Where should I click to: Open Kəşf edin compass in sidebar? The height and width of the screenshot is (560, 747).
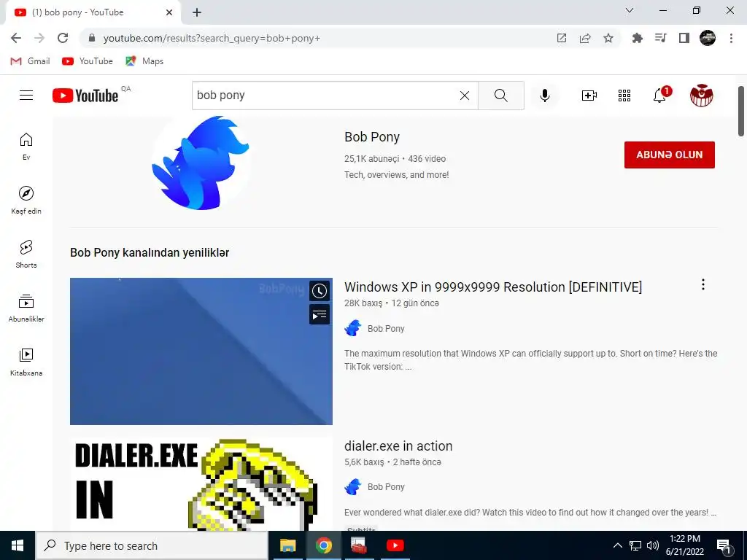click(x=26, y=200)
